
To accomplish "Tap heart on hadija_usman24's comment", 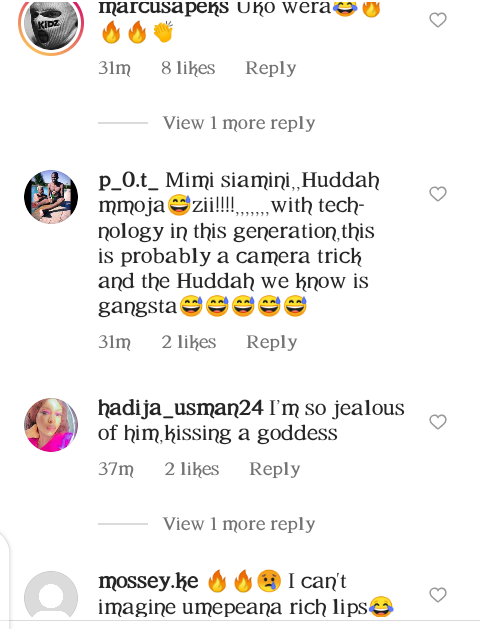I will coord(438,422).
